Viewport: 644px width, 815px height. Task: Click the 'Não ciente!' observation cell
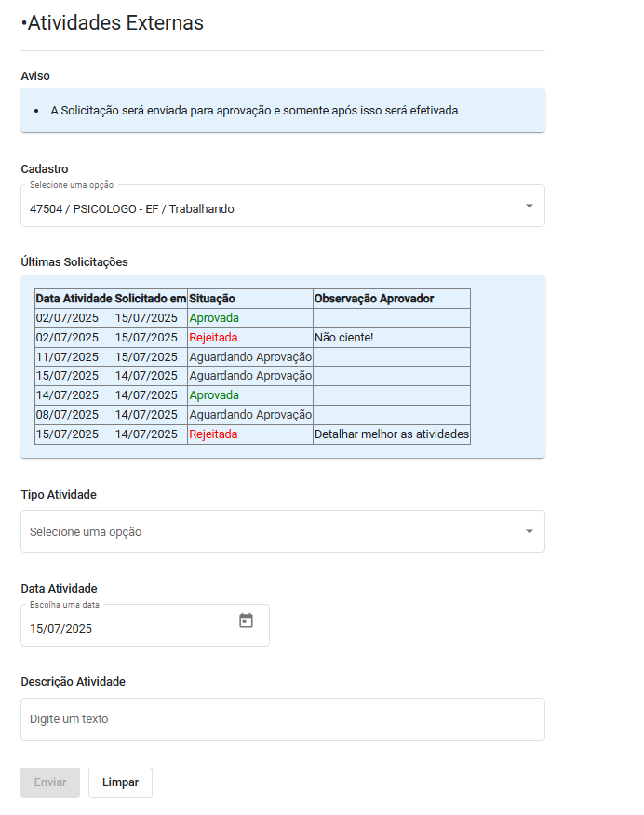pyautogui.click(x=392, y=338)
